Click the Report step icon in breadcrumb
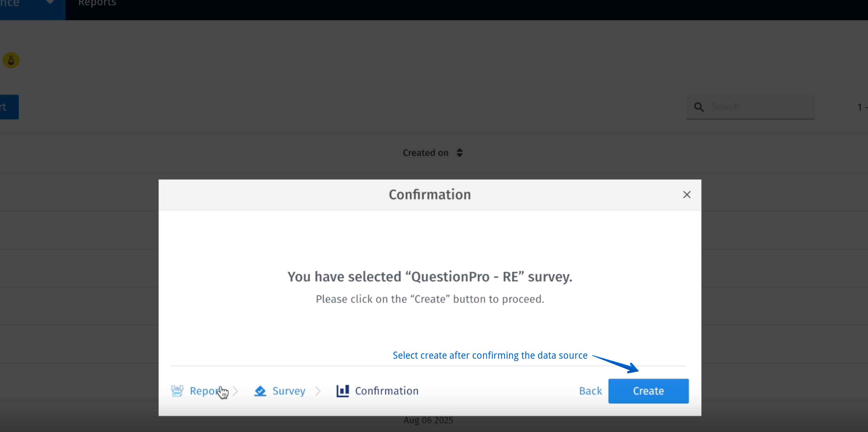 pyautogui.click(x=178, y=391)
